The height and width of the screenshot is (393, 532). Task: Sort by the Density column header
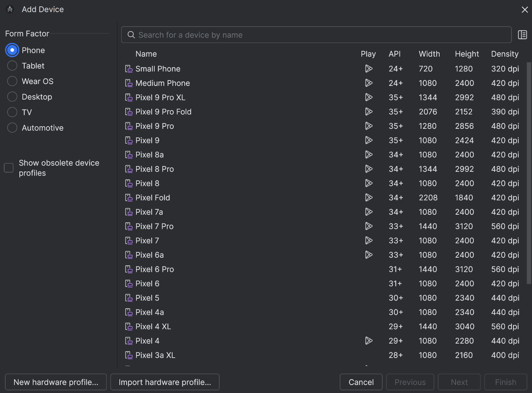pyautogui.click(x=505, y=54)
